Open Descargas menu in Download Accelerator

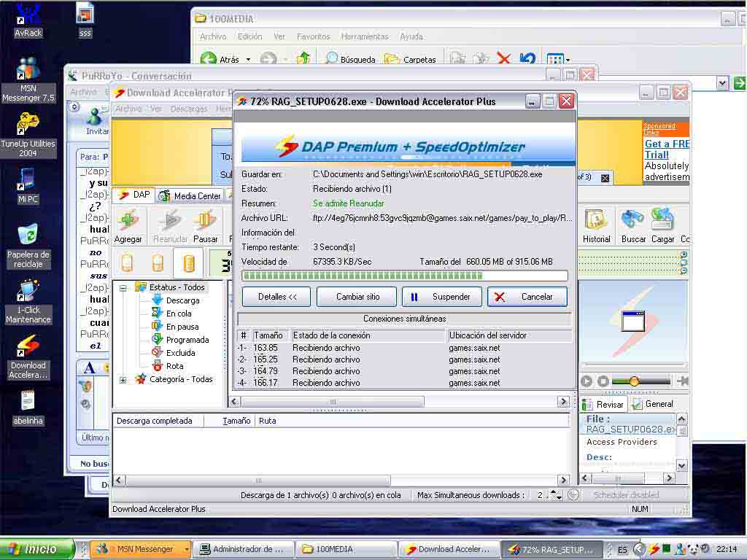point(189,109)
